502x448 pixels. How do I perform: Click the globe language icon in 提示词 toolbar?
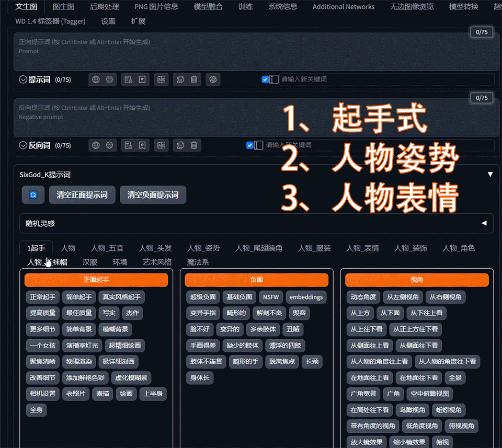(96, 79)
